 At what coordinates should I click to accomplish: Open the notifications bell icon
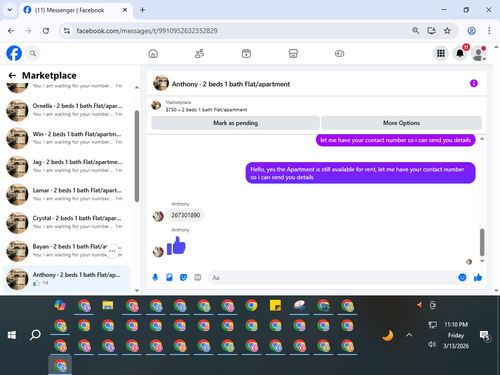pyautogui.click(x=460, y=53)
